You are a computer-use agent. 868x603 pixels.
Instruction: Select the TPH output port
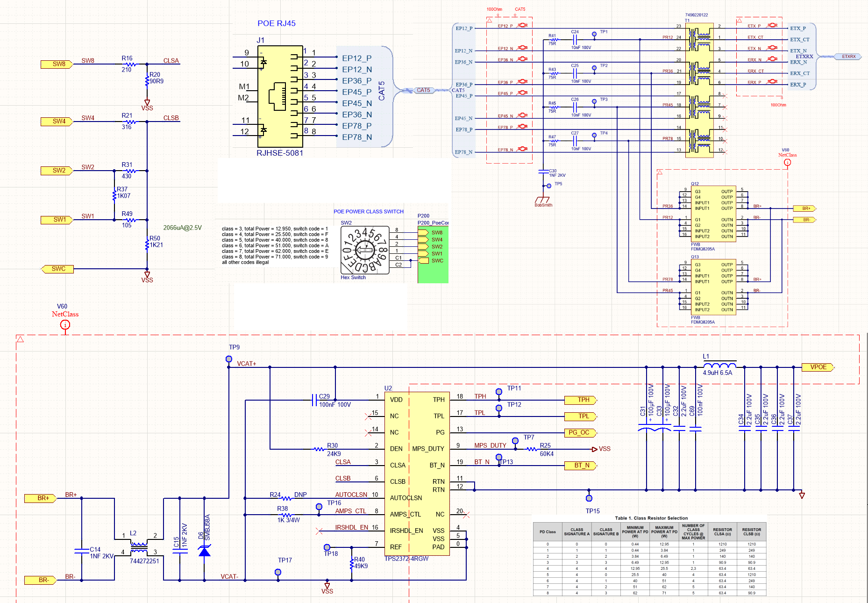pos(581,400)
